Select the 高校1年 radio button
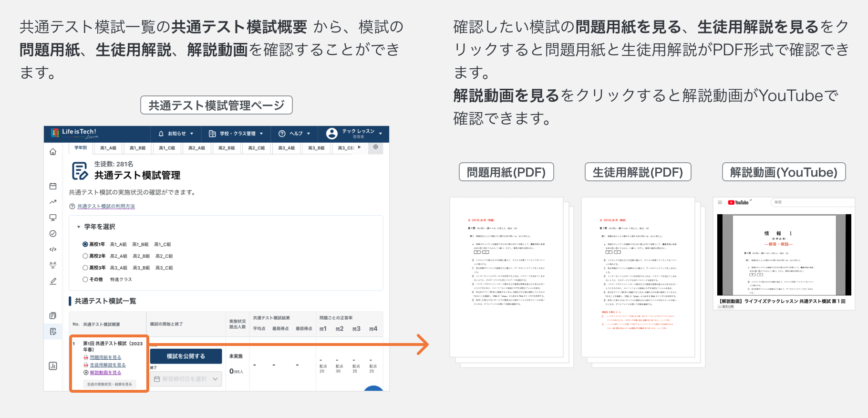This screenshot has width=868, height=418. (x=85, y=244)
